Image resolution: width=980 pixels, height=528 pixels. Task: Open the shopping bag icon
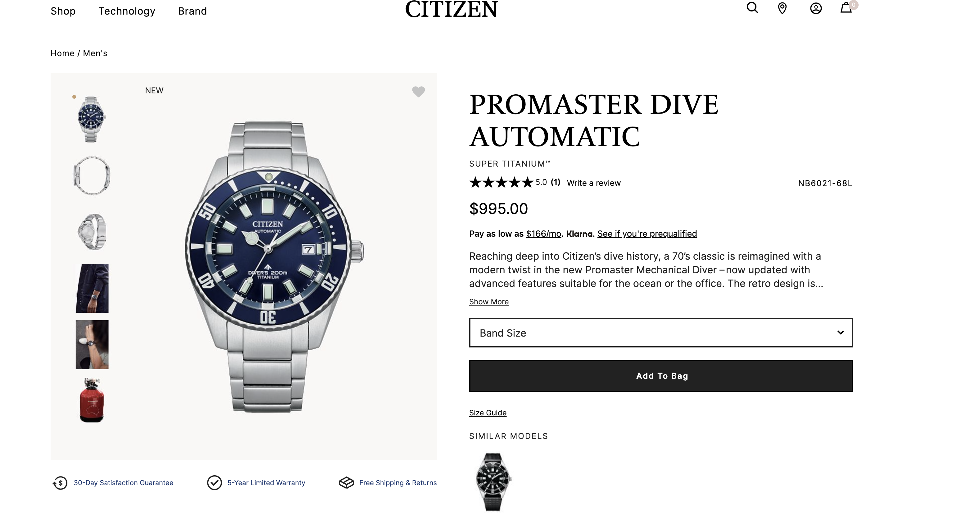(846, 8)
